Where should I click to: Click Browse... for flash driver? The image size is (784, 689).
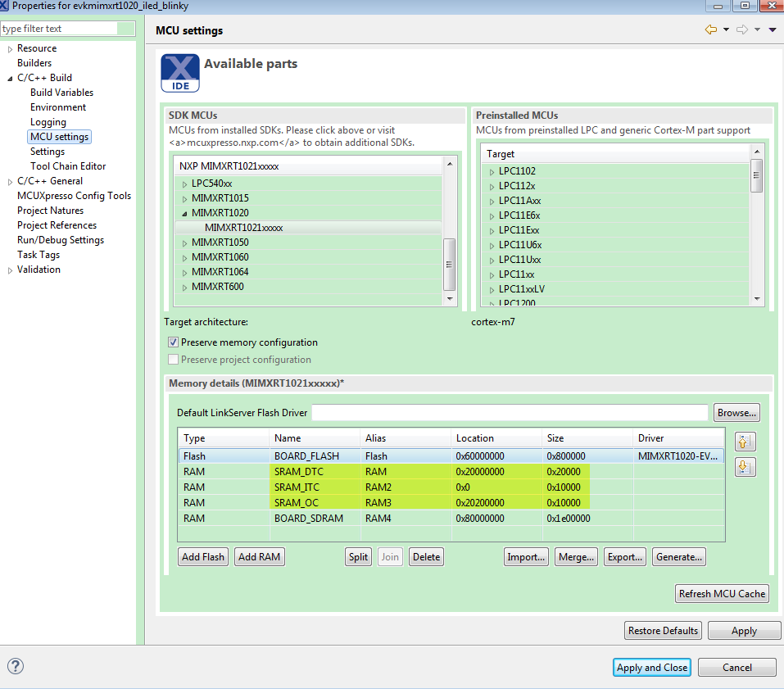(x=736, y=413)
